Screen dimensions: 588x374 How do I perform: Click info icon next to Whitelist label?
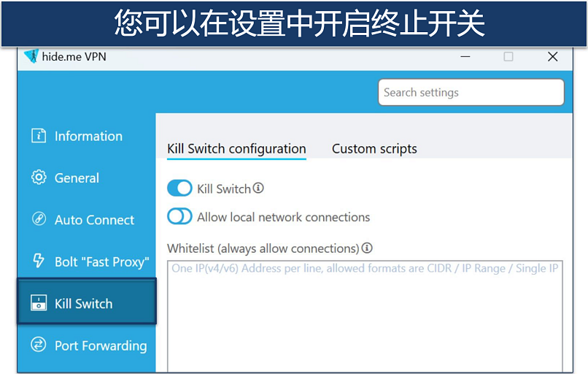point(367,248)
